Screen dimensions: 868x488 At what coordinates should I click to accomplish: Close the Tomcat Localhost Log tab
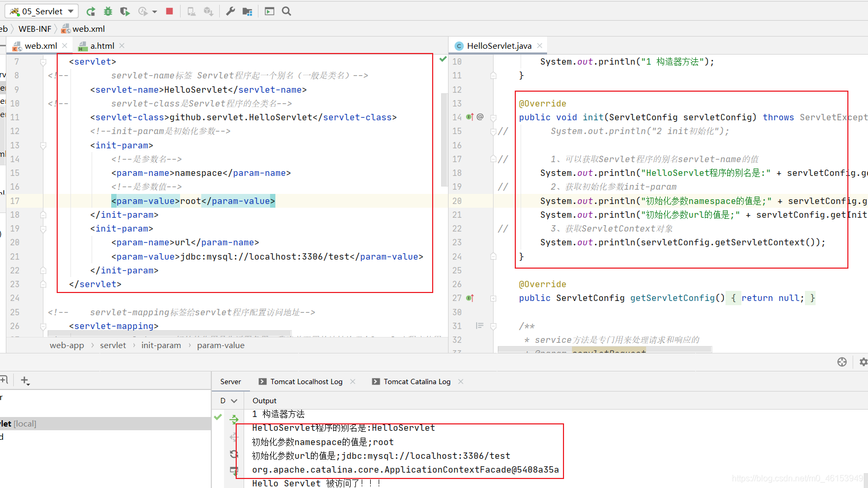point(353,381)
